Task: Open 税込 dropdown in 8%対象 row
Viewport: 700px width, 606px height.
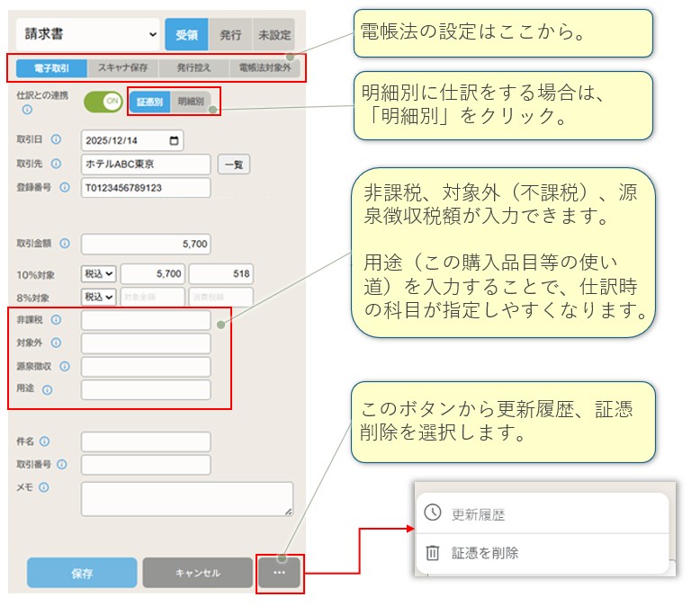Action: pos(98,297)
